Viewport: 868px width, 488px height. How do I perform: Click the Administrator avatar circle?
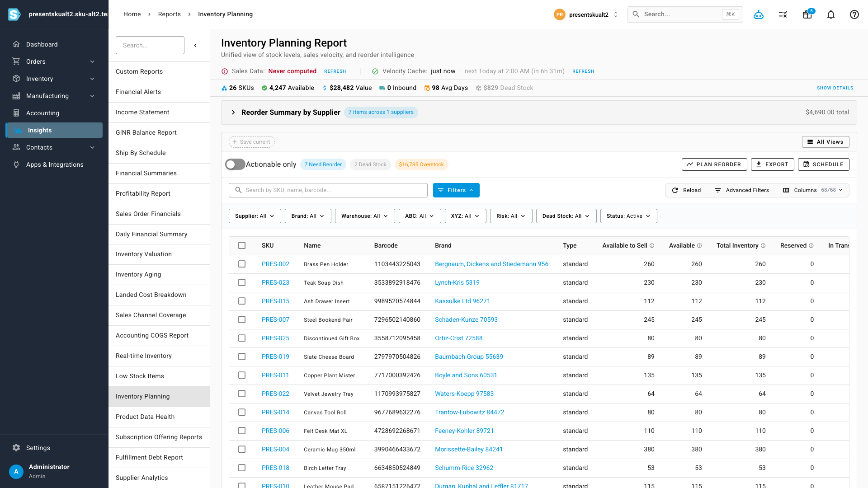tap(16, 471)
